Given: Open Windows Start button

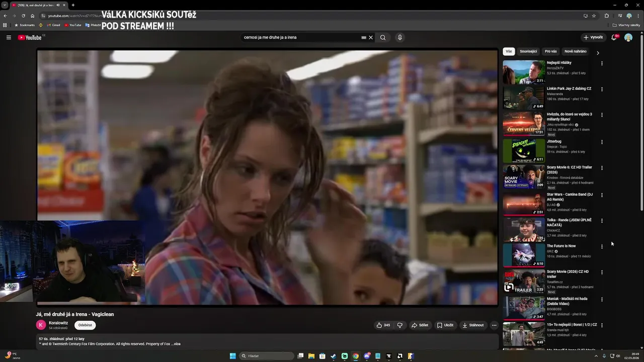Looking at the screenshot, I should click(232, 356).
